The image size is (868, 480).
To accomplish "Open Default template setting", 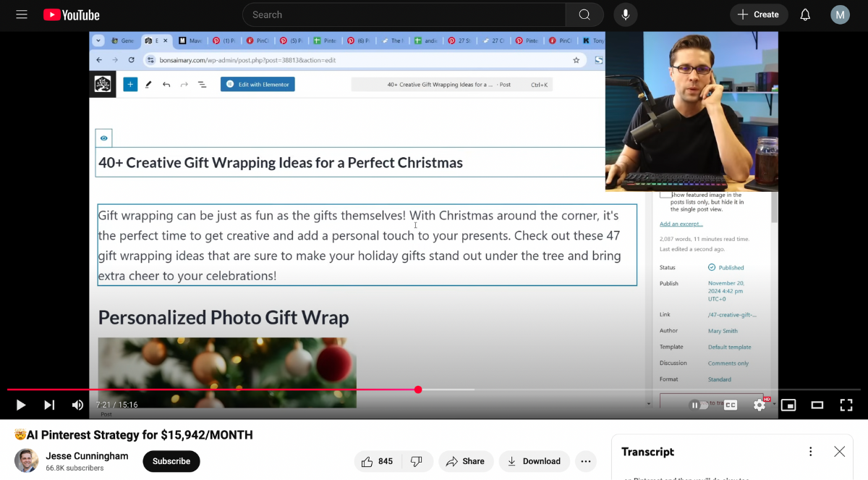I will pyautogui.click(x=729, y=347).
